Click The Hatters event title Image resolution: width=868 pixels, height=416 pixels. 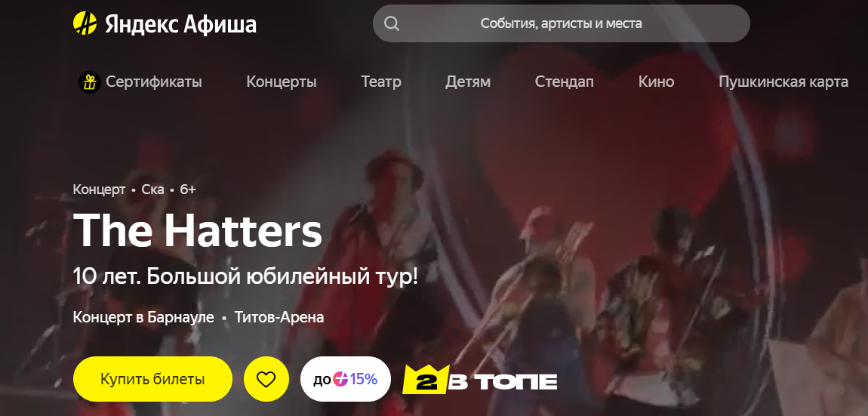click(x=198, y=230)
